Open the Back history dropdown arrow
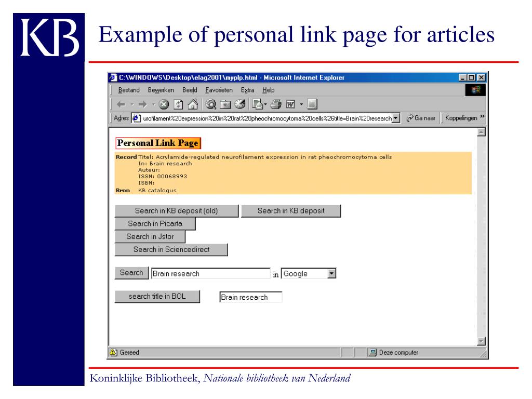Viewport: 532px width, 399px height. [132, 104]
